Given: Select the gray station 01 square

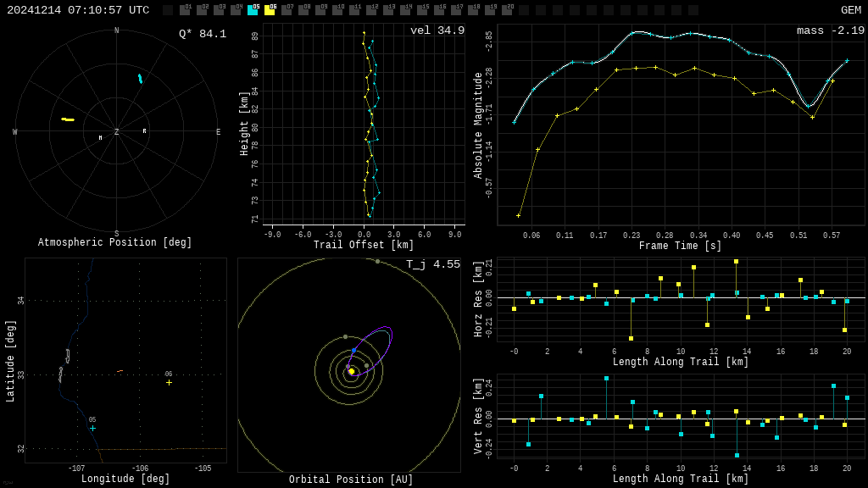Looking at the screenshot, I should tap(185, 10).
